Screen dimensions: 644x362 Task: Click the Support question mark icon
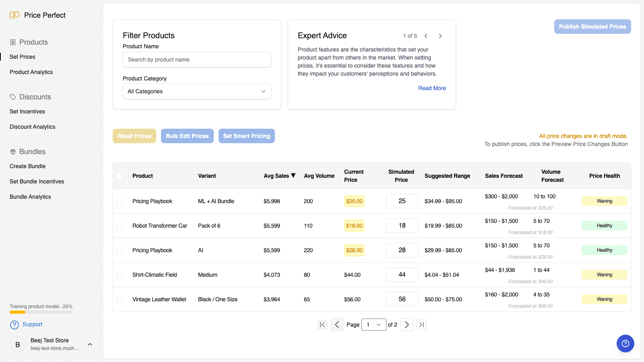pyautogui.click(x=14, y=325)
